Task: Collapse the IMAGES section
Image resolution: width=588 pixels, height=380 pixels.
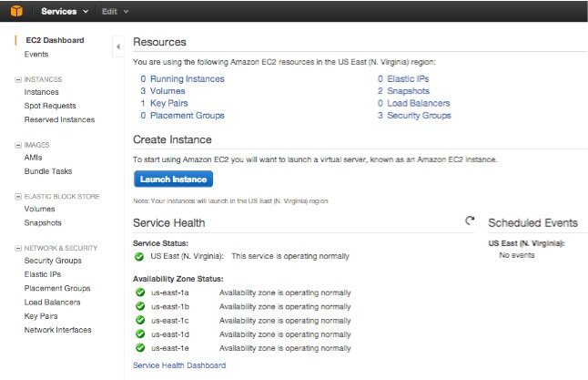Action: pos(17,145)
